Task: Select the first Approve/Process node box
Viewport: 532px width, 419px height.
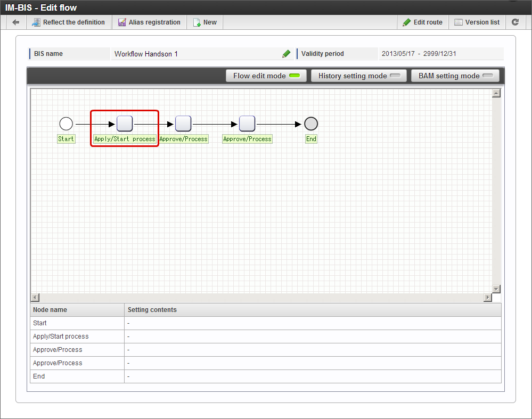Action: (x=183, y=124)
